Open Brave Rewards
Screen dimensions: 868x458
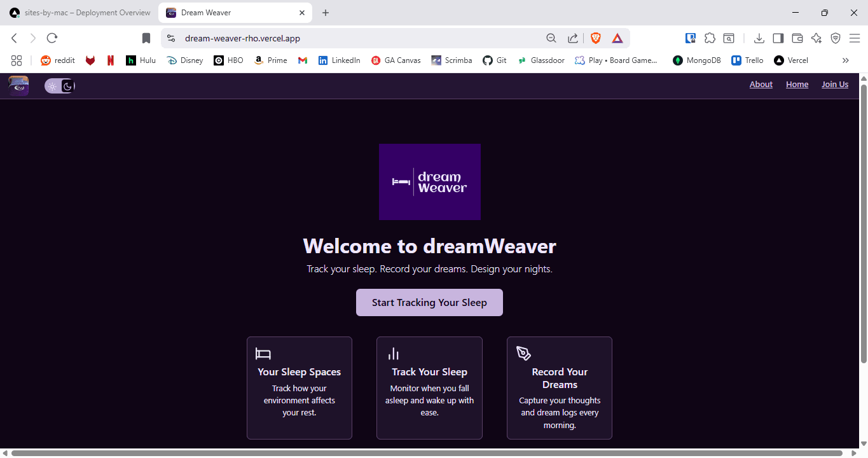click(617, 38)
